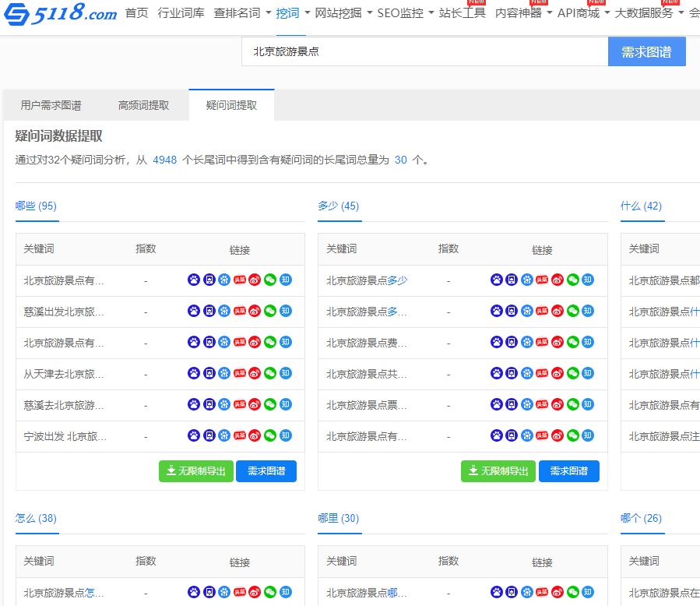Screen dimensions: 700x606
Task: Select the 哪个 (26) question-word heading
Action: click(x=641, y=518)
